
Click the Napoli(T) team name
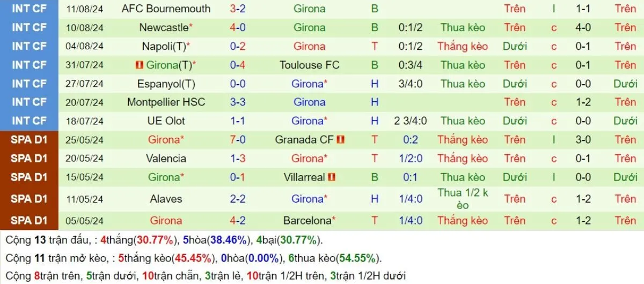pyautogui.click(x=164, y=47)
